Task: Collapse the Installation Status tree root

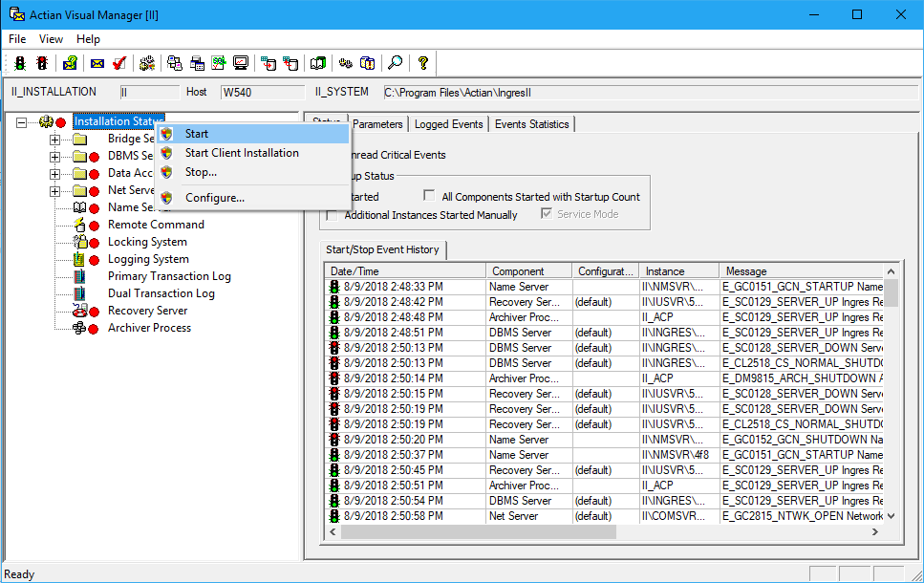Action: [x=21, y=122]
